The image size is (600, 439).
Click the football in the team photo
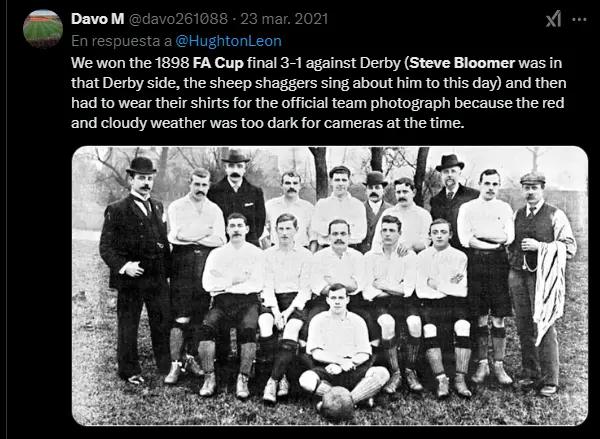point(336,403)
